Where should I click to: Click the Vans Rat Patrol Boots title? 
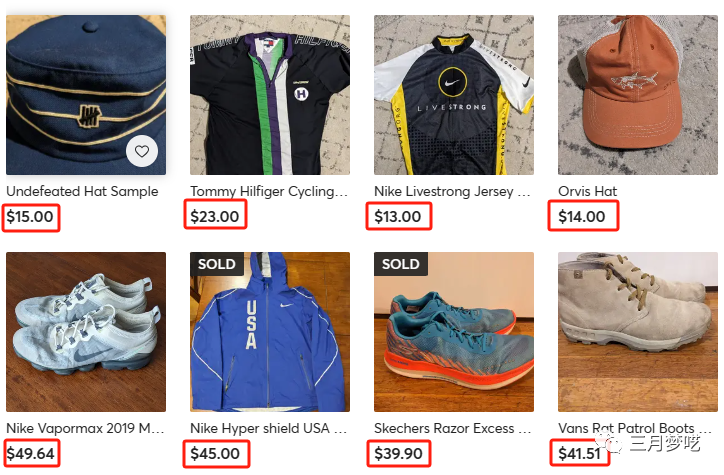(x=635, y=428)
